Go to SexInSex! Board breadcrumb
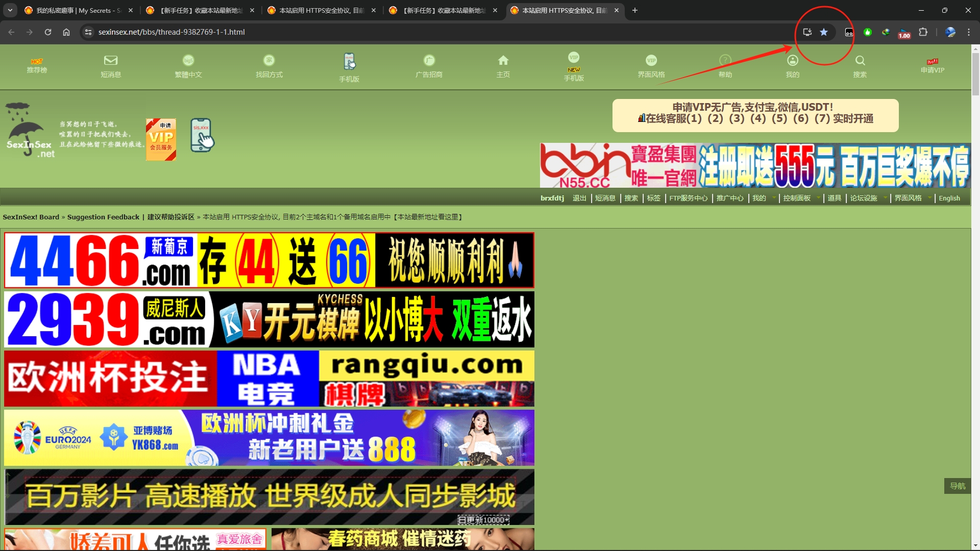 (x=31, y=217)
